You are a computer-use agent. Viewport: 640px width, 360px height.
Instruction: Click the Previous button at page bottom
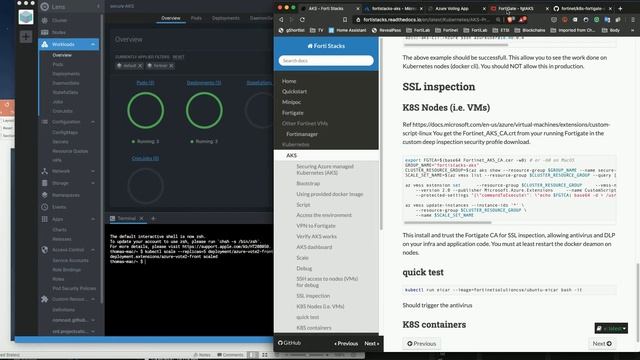tap(422, 344)
